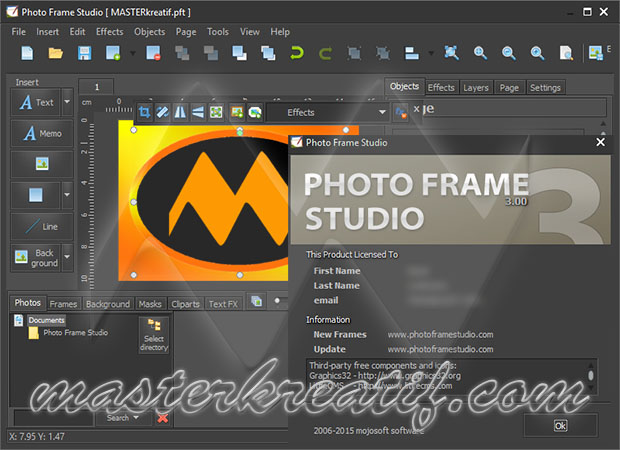
Task: Open the Edit menu
Action: click(x=77, y=32)
